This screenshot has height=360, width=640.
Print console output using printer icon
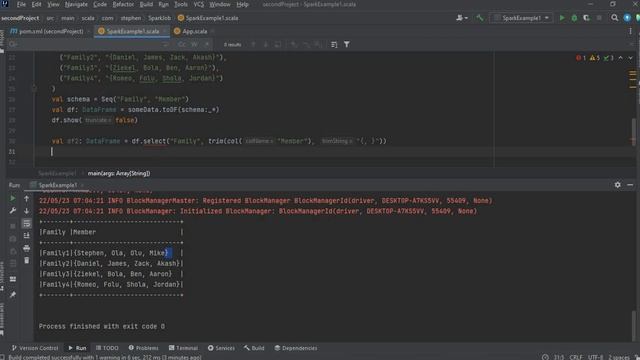(27, 248)
